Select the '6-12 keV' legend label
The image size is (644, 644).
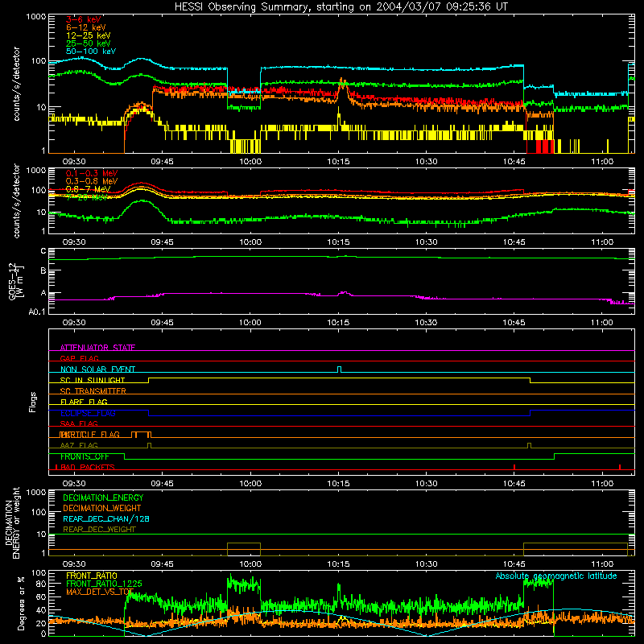click(x=86, y=27)
